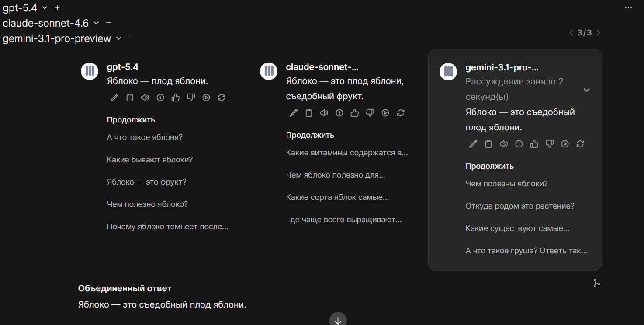Copy the gpt-5.4 response with clipboard icon

[x=130, y=98]
